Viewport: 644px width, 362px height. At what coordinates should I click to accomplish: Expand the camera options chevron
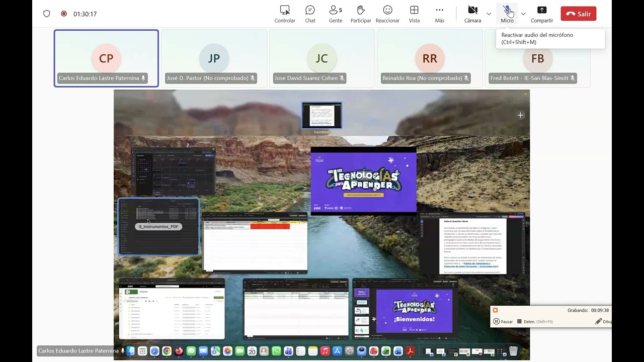click(489, 14)
